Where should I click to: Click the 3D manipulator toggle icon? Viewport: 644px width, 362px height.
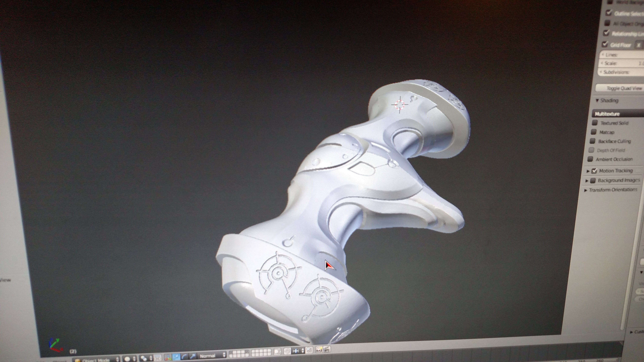tap(168, 357)
